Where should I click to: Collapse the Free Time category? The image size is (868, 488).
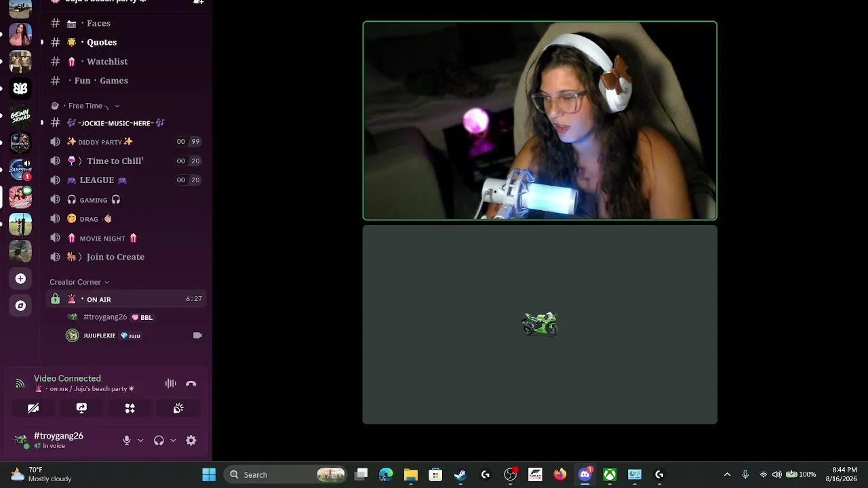click(86, 106)
